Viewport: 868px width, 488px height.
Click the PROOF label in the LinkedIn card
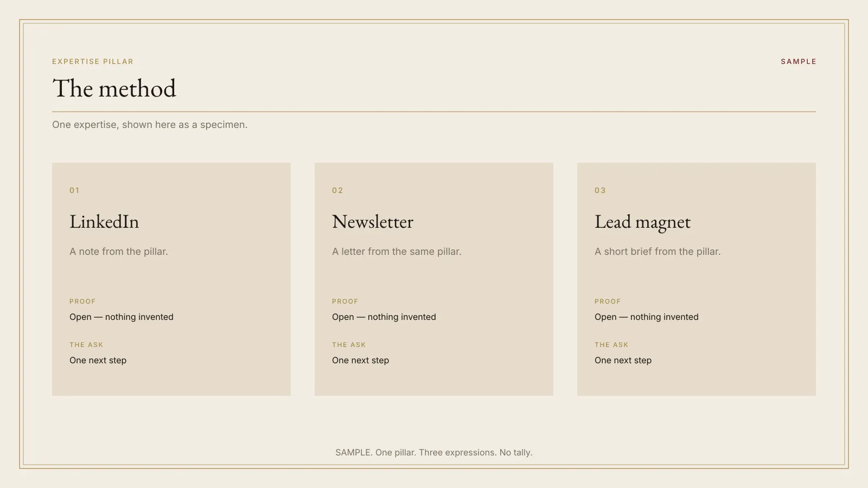[82, 301]
